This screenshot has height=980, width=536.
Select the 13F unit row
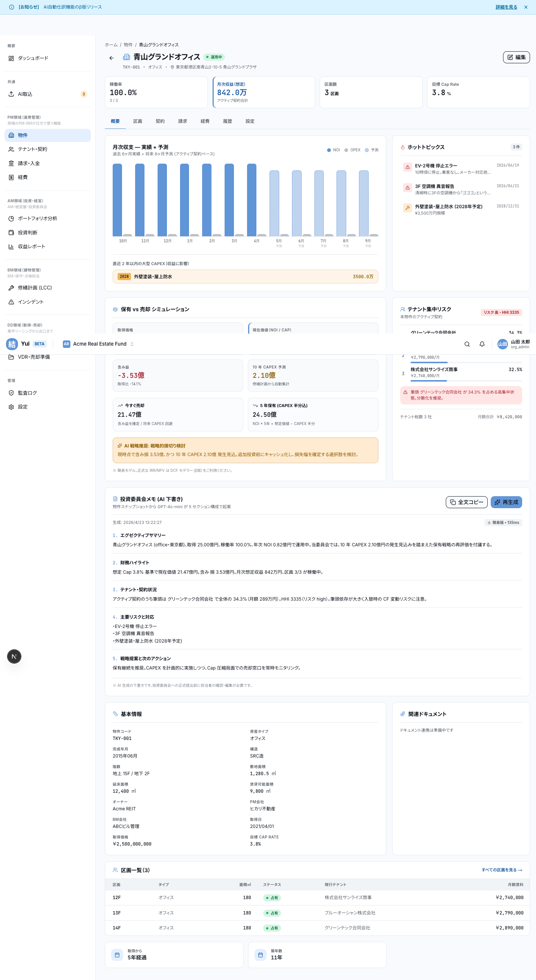317,913
